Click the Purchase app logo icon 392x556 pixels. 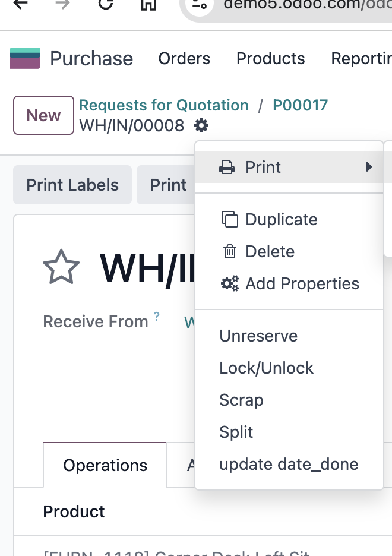click(x=25, y=58)
